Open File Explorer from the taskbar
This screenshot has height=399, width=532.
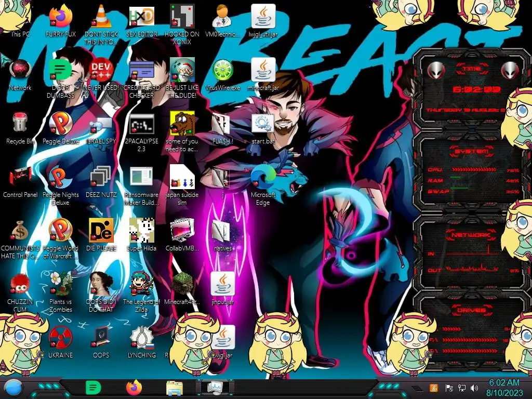tap(175, 388)
